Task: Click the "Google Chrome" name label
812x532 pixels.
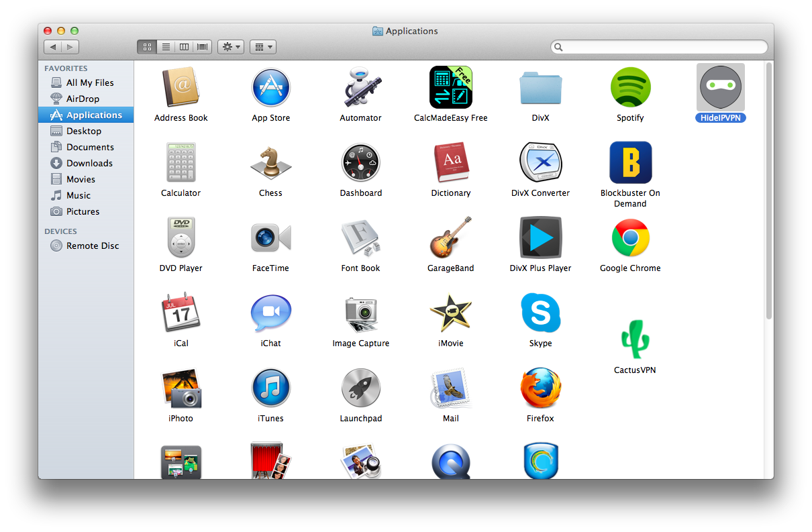Action: 631,268
